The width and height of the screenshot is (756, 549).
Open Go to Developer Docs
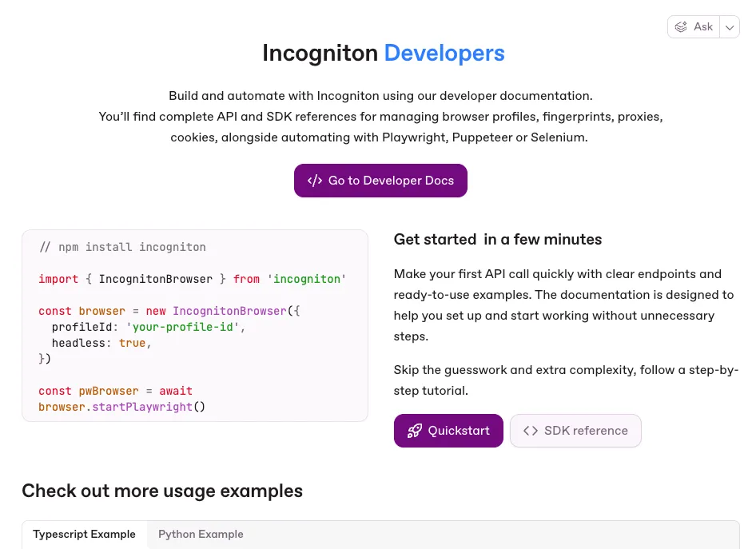point(380,181)
